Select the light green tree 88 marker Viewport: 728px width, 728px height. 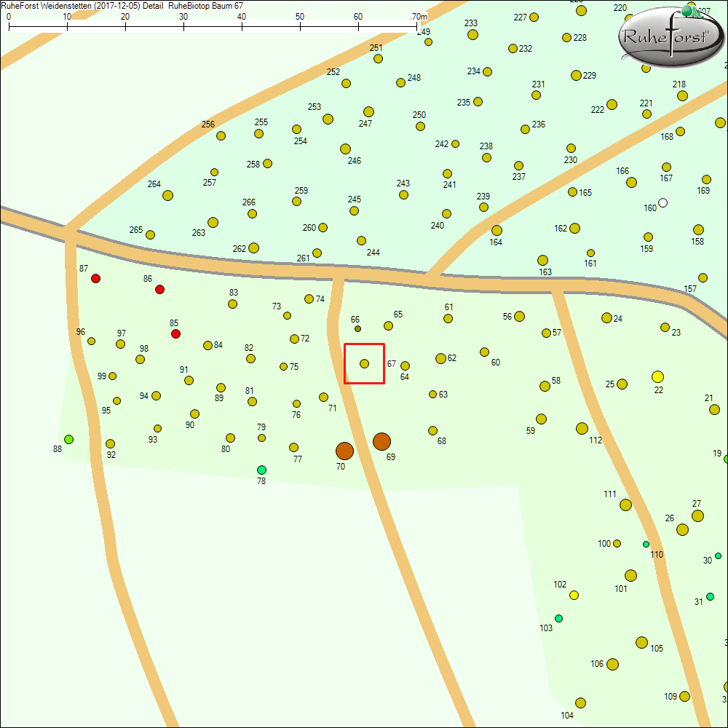tap(69, 439)
